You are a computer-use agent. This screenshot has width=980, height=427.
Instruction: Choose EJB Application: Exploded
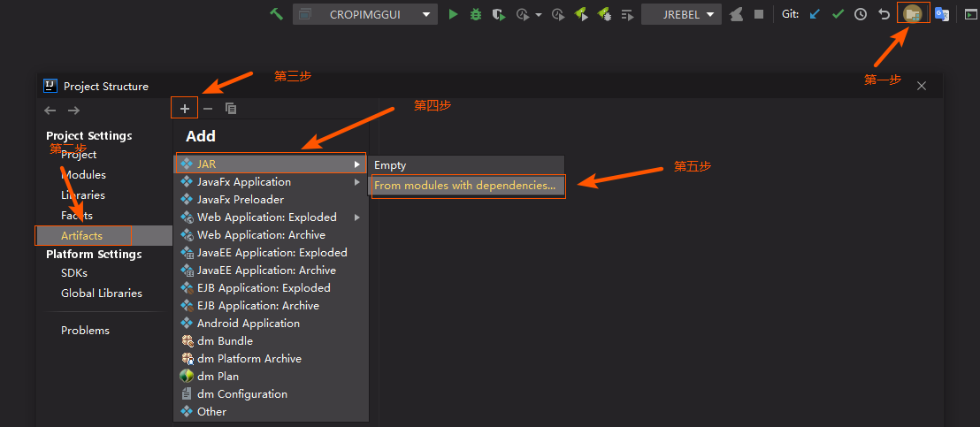point(271,288)
